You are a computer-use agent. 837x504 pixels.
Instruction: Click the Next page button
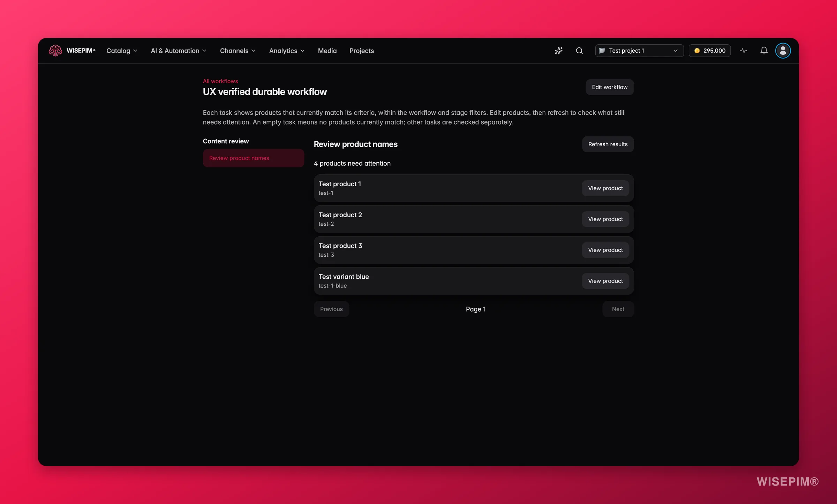point(618,309)
